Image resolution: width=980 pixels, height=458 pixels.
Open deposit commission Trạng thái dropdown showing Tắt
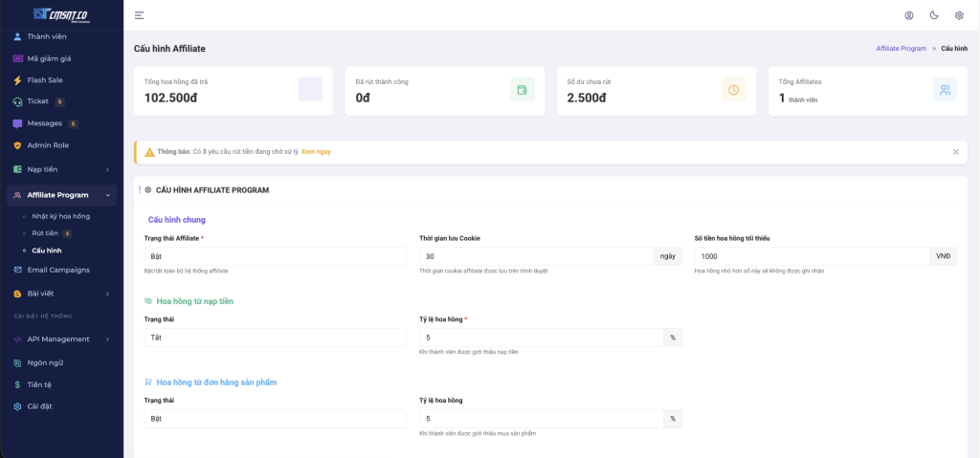275,338
